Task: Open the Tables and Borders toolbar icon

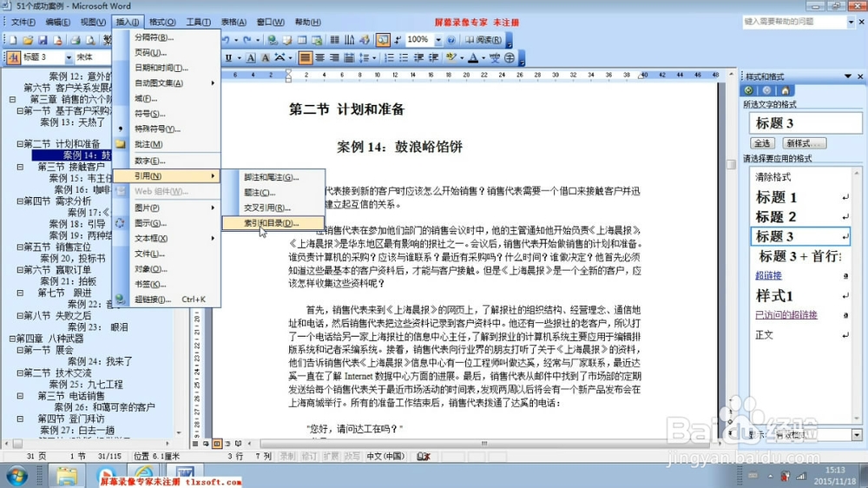Action: click(287, 40)
